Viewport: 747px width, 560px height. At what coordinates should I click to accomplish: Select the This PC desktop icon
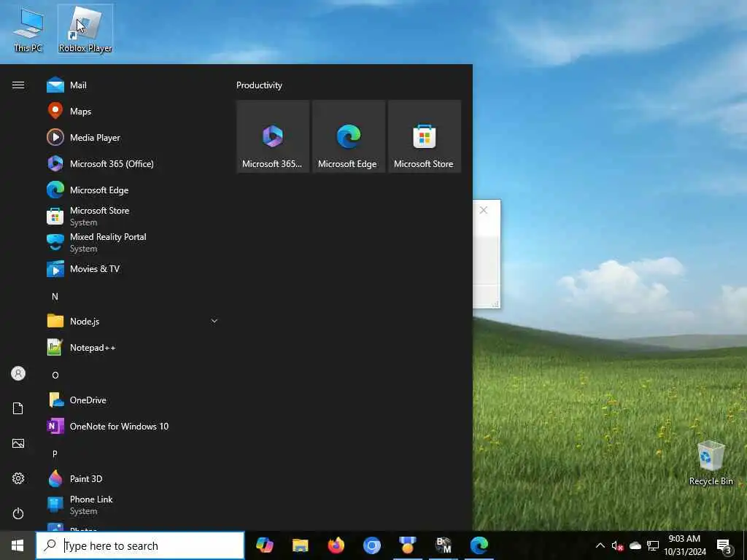pyautogui.click(x=28, y=31)
